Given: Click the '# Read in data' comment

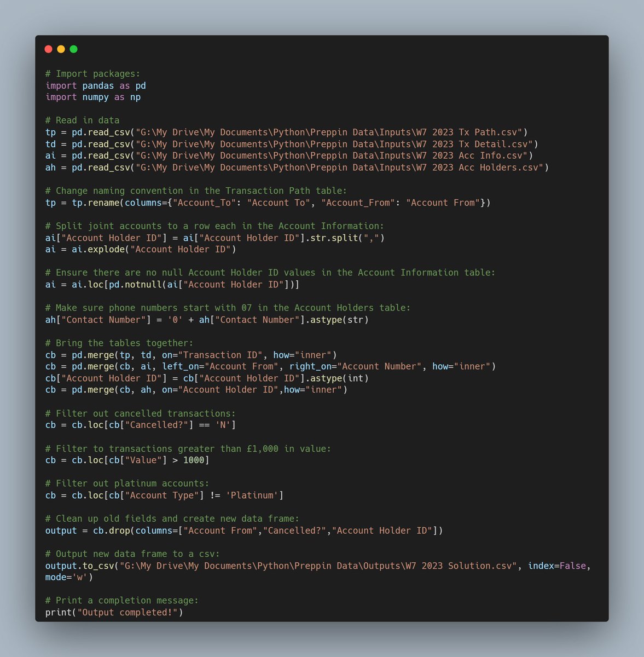Looking at the screenshot, I should tap(82, 120).
